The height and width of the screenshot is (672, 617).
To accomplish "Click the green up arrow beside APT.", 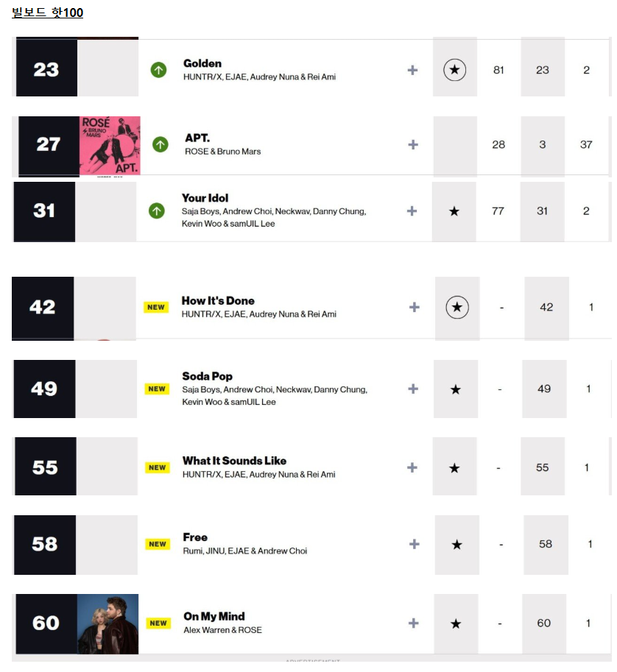I will (161, 144).
